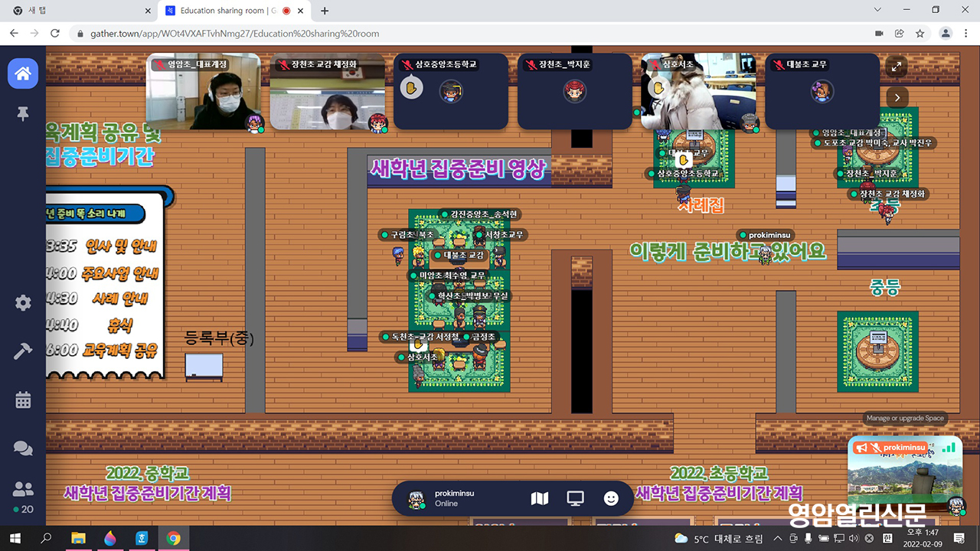This screenshot has height=551, width=980.
Task: Click prokiminsu avatar name label
Action: point(765,235)
